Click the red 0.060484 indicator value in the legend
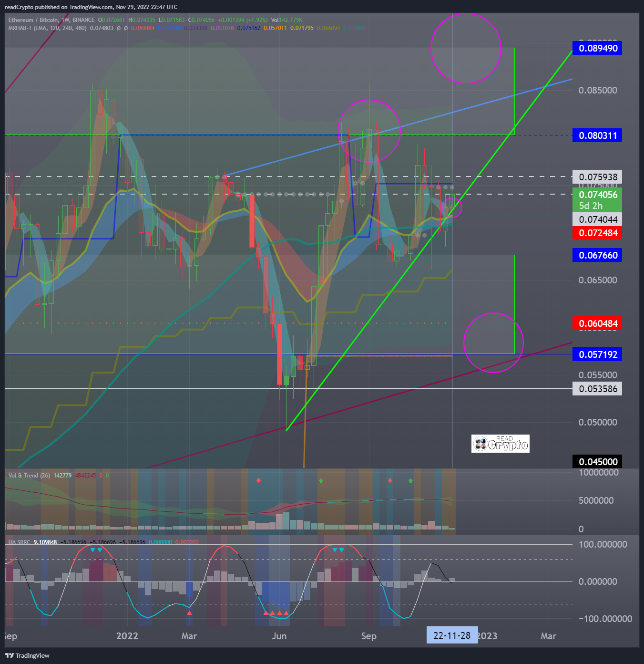The width and height of the screenshot is (644, 664). [143, 28]
